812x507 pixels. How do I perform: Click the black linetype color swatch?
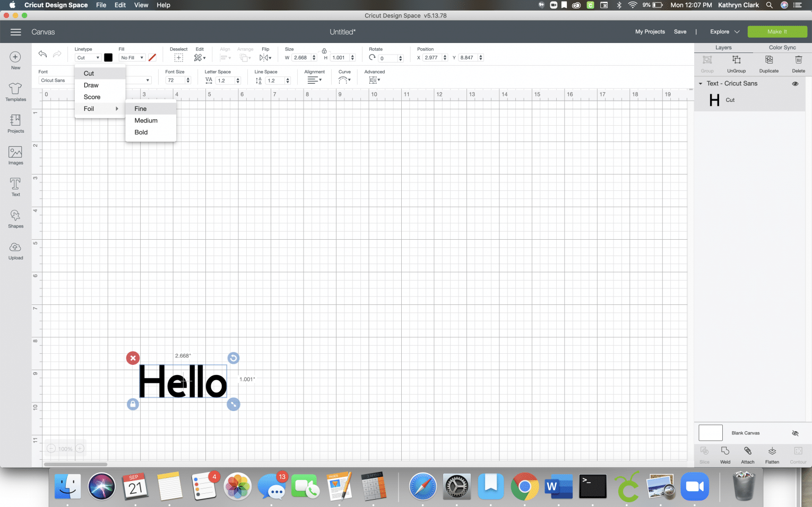(x=108, y=57)
